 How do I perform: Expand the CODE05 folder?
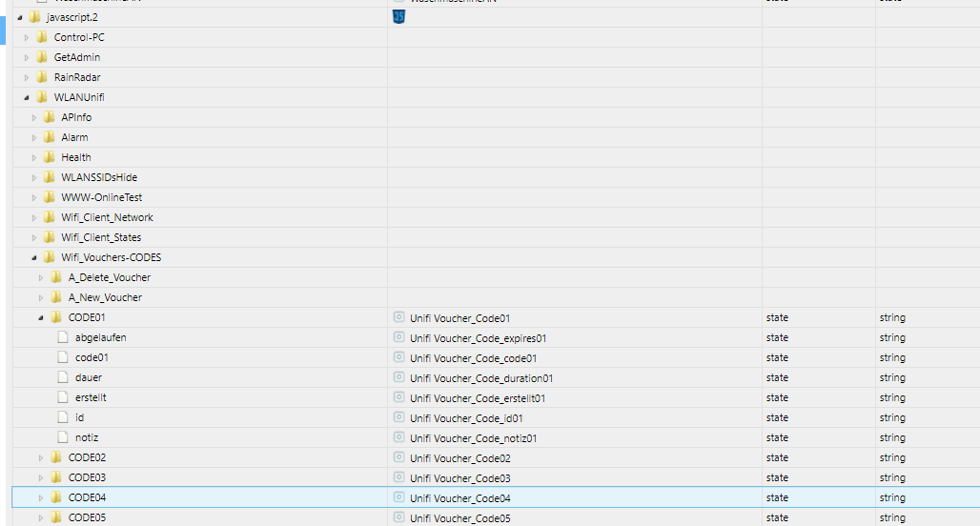click(41, 517)
